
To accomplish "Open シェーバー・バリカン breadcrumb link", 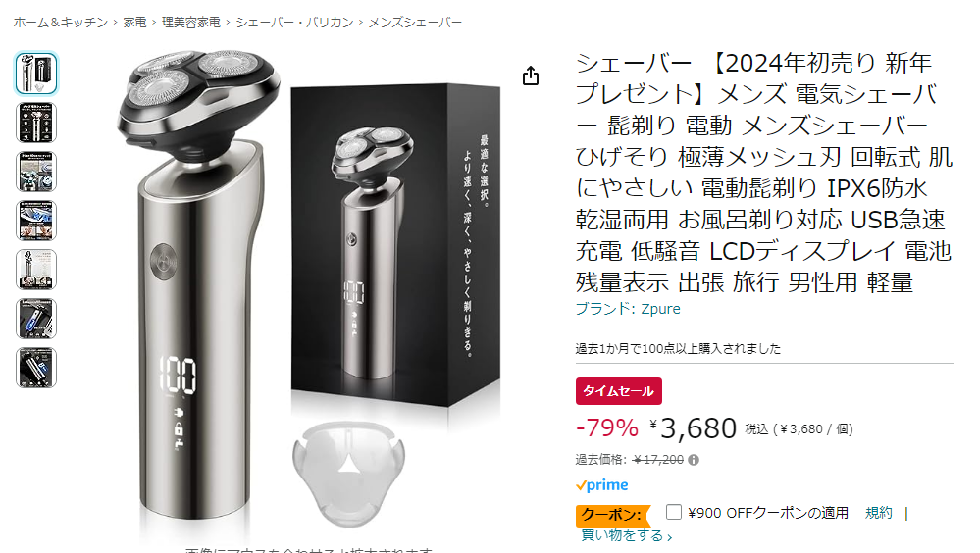I will click(294, 23).
